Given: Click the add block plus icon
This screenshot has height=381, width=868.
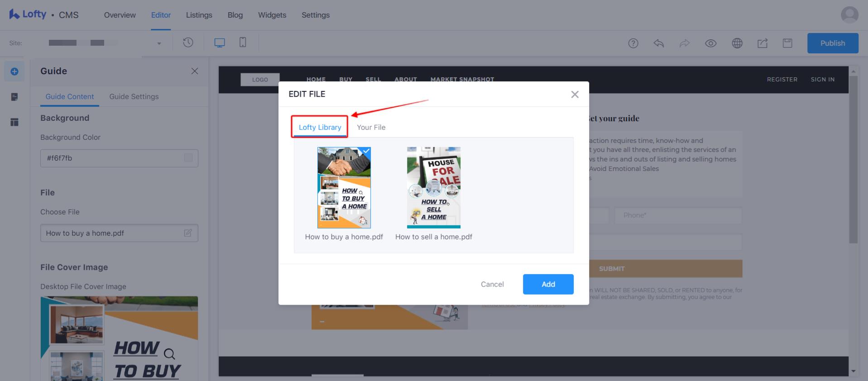Looking at the screenshot, I should pos(14,71).
